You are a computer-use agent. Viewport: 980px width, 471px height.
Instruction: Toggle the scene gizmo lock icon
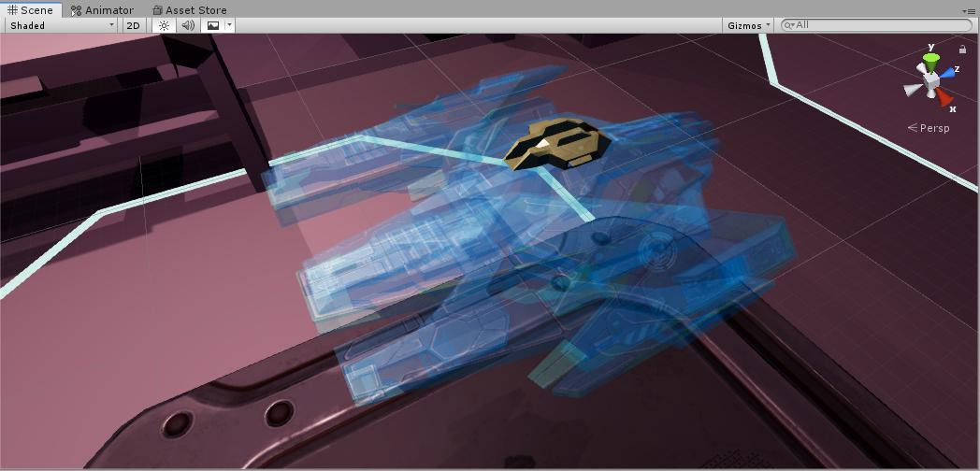pyautogui.click(x=962, y=49)
